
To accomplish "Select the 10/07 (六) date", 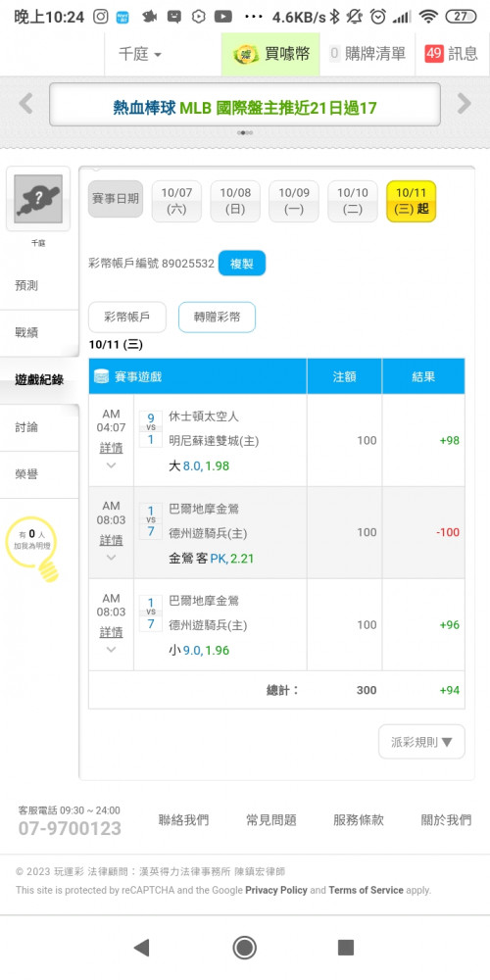I will (176, 201).
